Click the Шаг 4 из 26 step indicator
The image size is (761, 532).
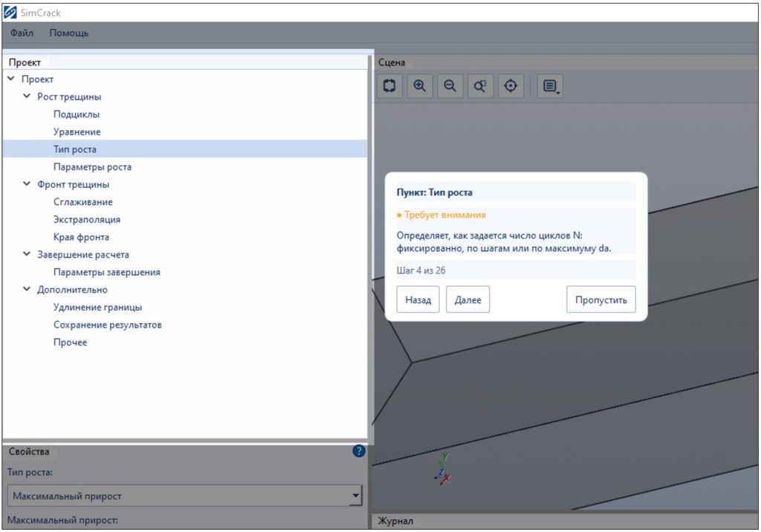[421, 270]
